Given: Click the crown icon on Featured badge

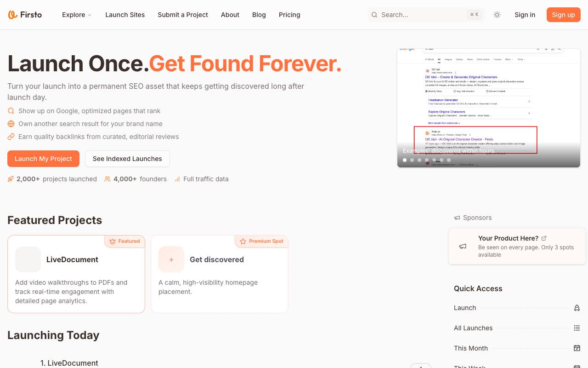Looking at the screenshot, I should (x=113, y=241).
